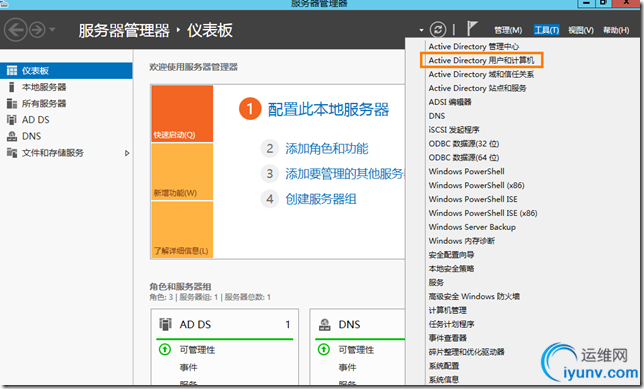644x389 pixels.
Task: Open ODBC 数据源(64 位) menu item
Action: click(x=464, y=158)
